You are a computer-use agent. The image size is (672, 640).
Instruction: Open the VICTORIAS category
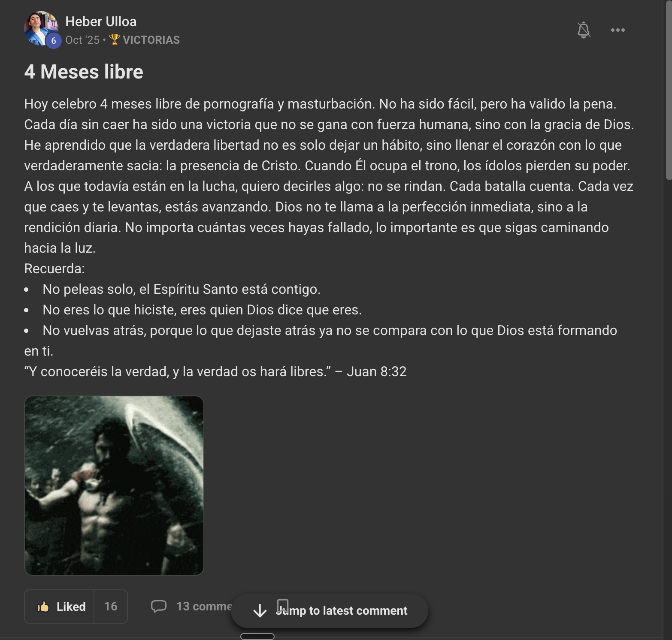click(x=151, y=40)
